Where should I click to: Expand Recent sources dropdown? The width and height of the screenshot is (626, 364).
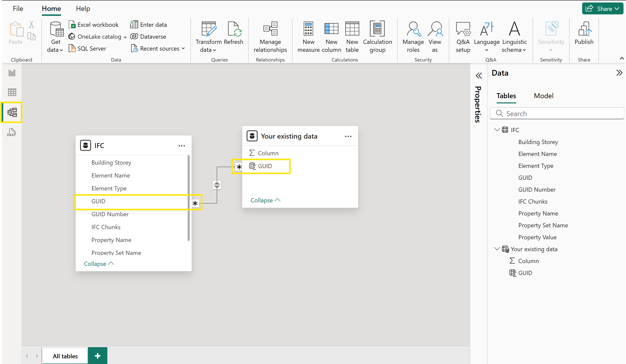point(183,48)
